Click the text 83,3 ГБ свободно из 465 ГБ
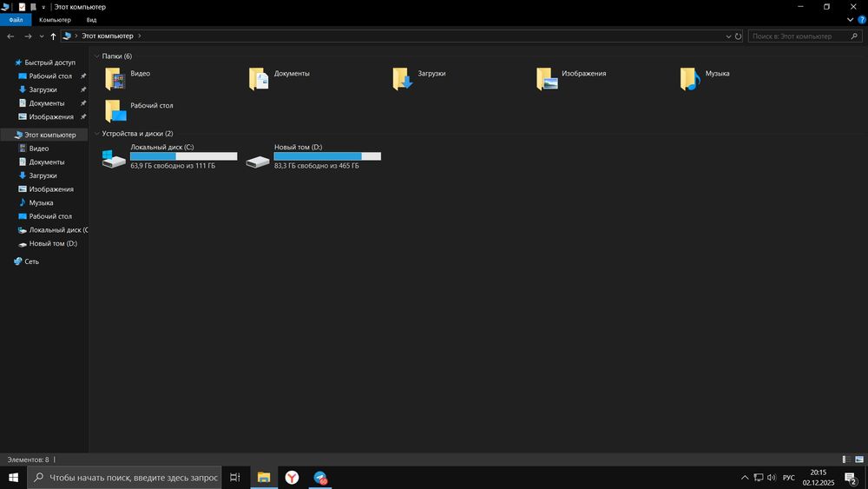Image resolution: width=868 pixels, height=489 pixels. (x=317, y=166)
